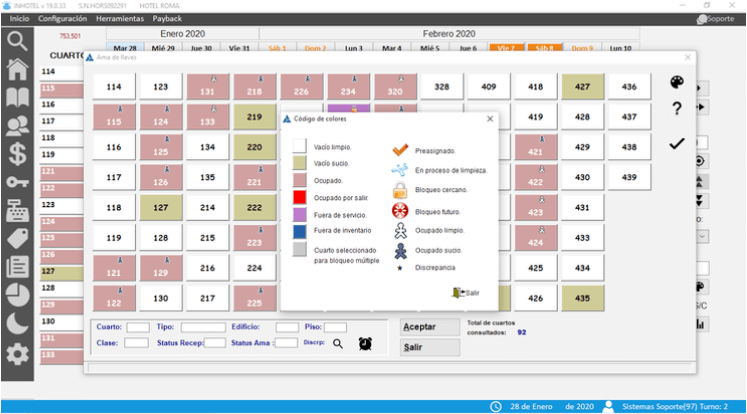Click the crescent moon icon in sidebar
The image size is (747, 414).
click(17, 323)
